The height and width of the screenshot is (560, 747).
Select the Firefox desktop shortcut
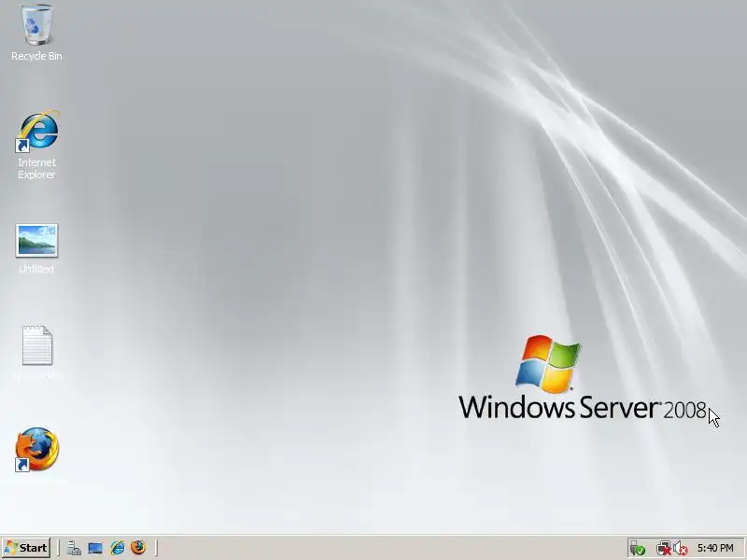pyautogui.click(x=37, y=449)
